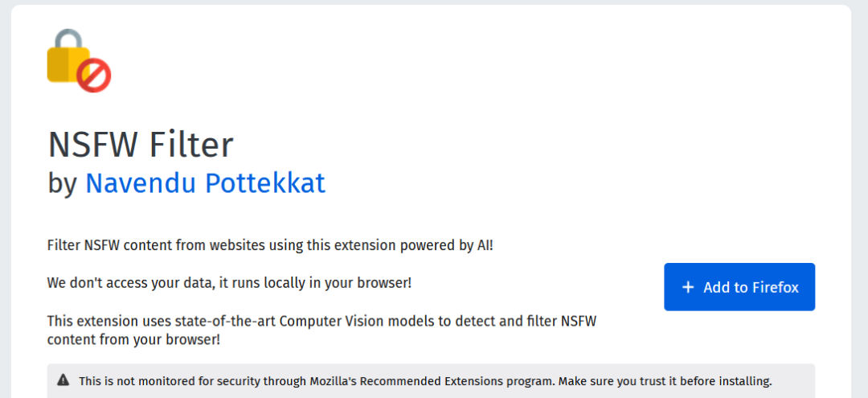
Task: Click the red prohibition badge on the padlock
Action: point(94,76)
